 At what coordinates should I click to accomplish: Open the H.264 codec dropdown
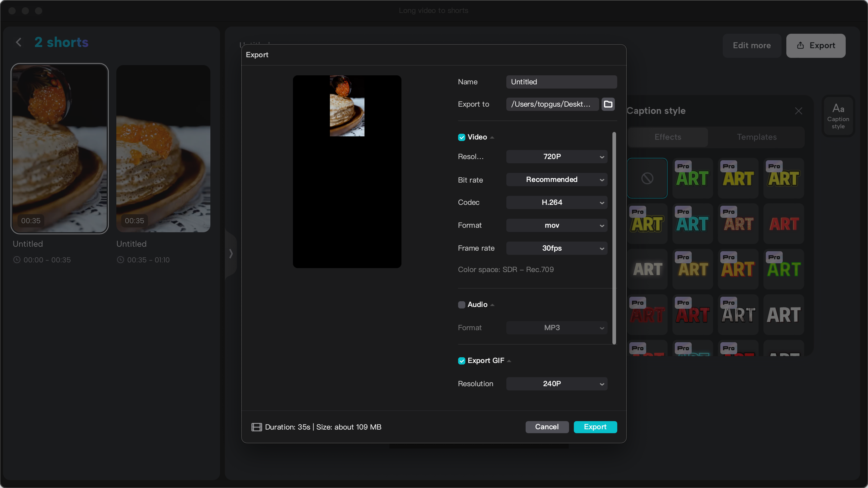click(556, 202)
